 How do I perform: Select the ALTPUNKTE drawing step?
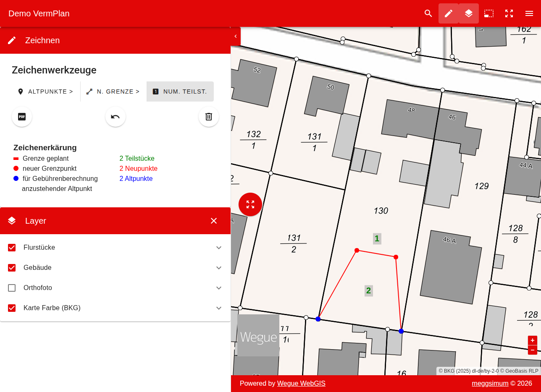(x=45, y=91)
